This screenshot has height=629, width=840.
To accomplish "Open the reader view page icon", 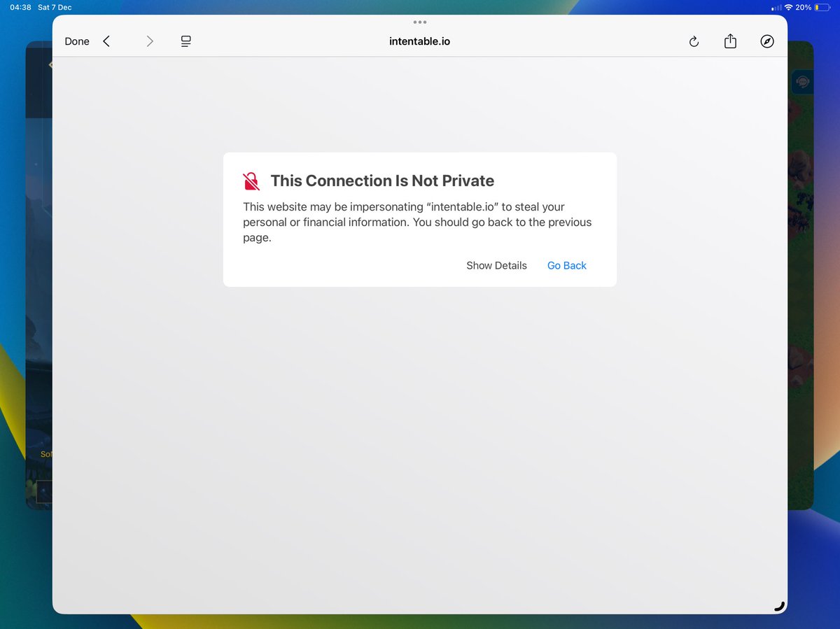I will [x=185, y=41].
